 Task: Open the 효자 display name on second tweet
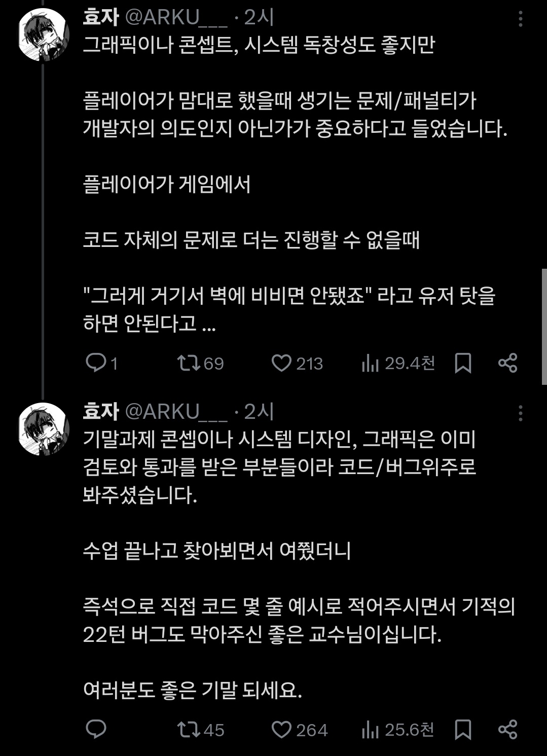pos(101,412)
